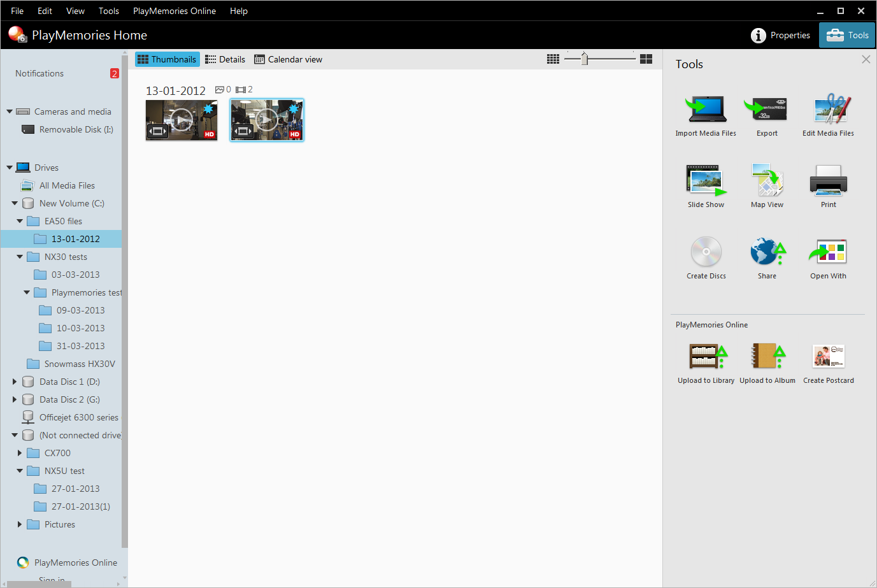This screenshot has width=877, height=588.
Task: Select All Media Files
Action: point(59,185)
